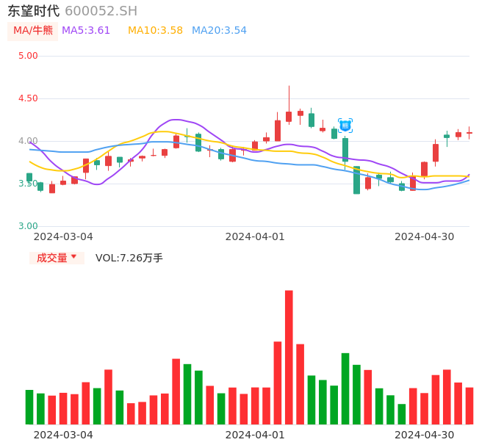Click the blue bear signal icon on chart

345,126
